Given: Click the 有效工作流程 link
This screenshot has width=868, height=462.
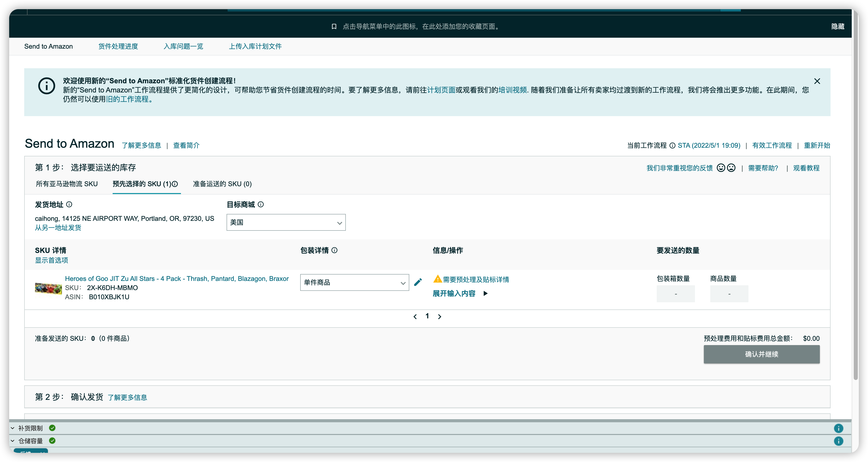Looking at the screenshot, I should 772,145.
